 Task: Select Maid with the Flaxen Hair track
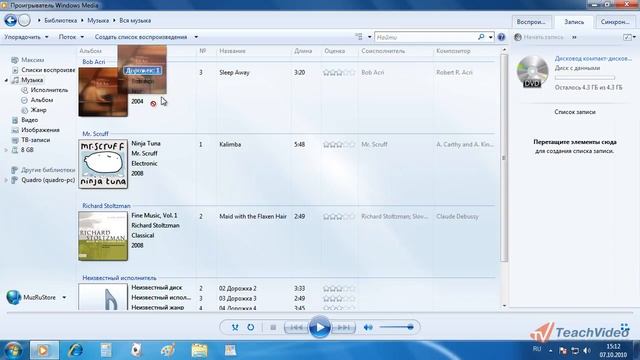pos(253,216)
